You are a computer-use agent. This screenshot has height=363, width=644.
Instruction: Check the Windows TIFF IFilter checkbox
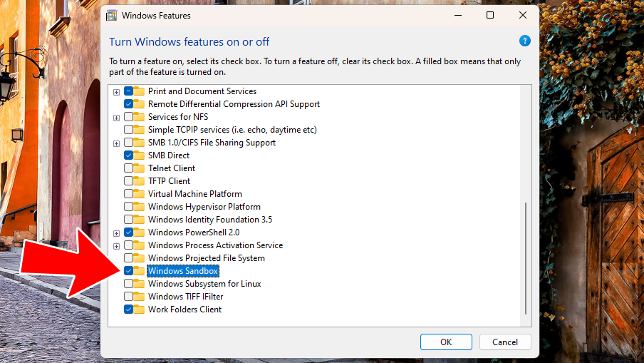pos(128,296)
